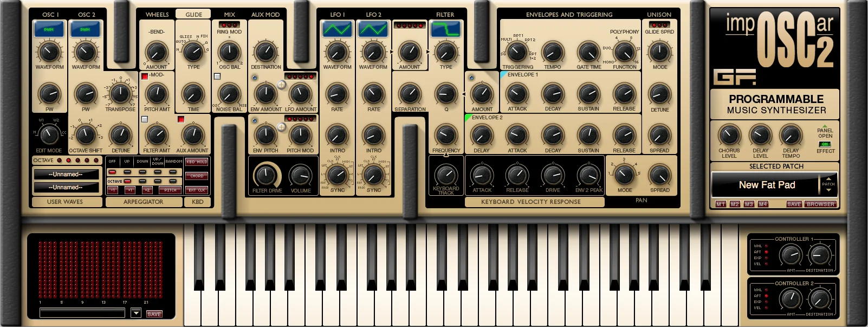Click the DELAY TEMPO knob
The height and width of the screenshot is (327, 868).
pyautogui.click(x=791, y=136)
